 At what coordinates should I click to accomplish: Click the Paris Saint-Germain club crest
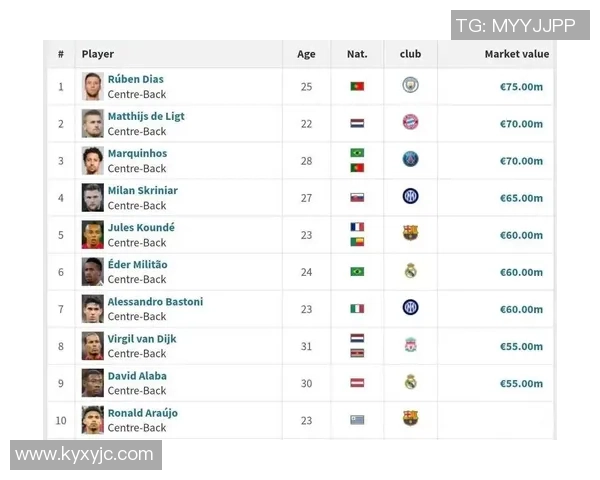tap(410, 160)
